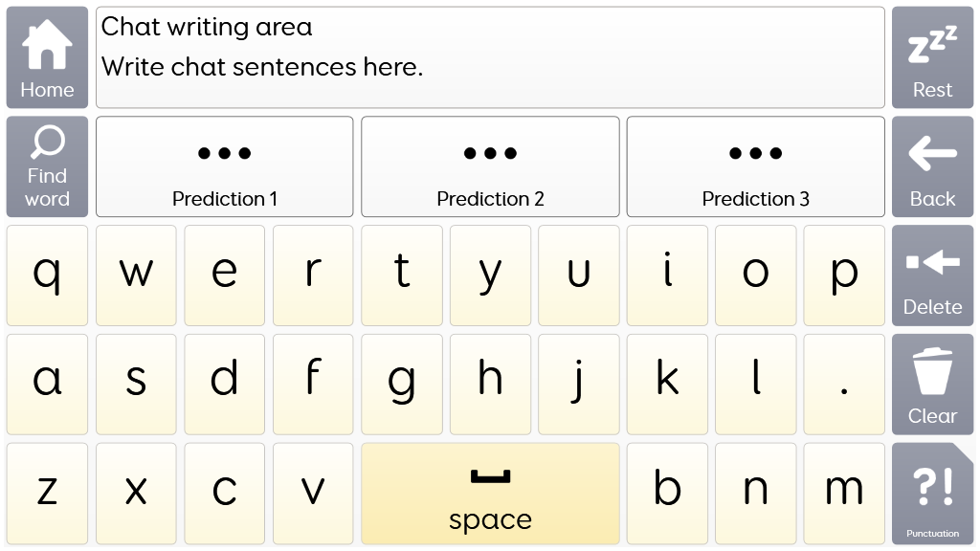Choose the Prediction 2 suggestion
The width and height of the screenshot is (980, 551).
(490, 166)
